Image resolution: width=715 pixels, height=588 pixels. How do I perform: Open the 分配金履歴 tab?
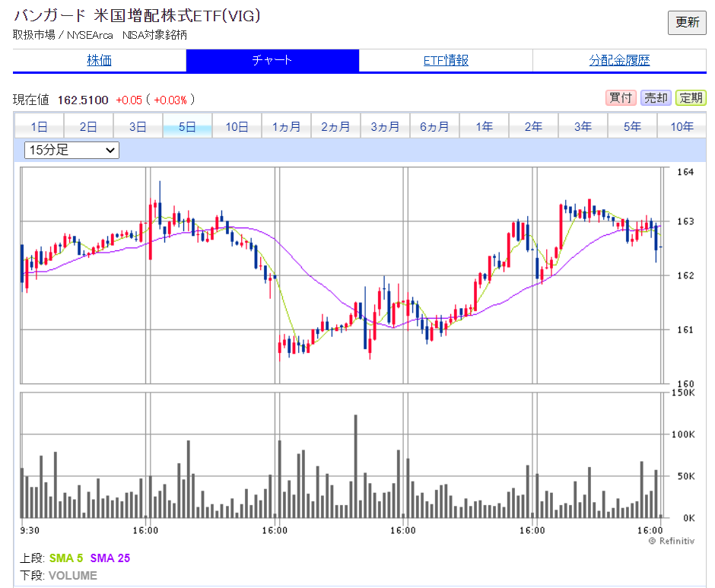(x=619, y=60)
